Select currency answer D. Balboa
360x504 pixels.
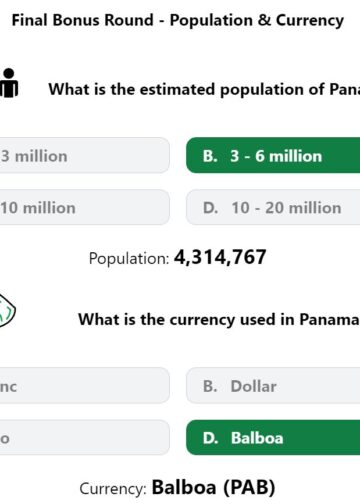pyautogui.click(x=273, y=437)
